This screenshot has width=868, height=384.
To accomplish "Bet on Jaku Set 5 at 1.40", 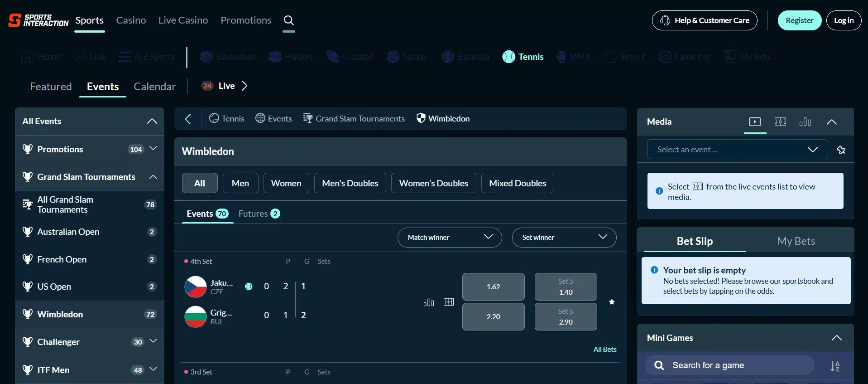I will [566, 287].
